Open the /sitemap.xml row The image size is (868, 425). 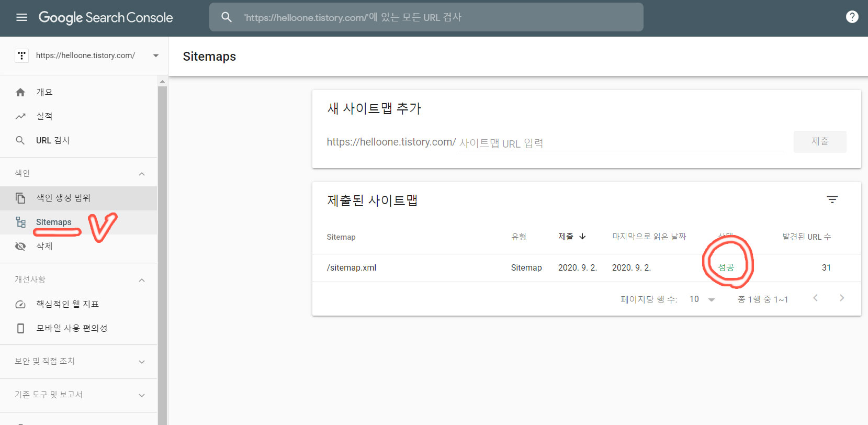(587, 267)
